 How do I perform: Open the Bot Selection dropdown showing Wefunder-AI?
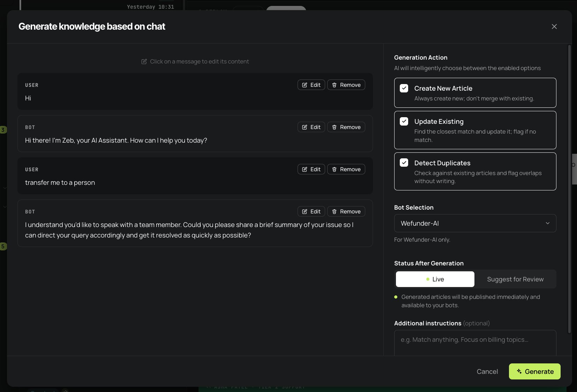click(x=475, y=223)
